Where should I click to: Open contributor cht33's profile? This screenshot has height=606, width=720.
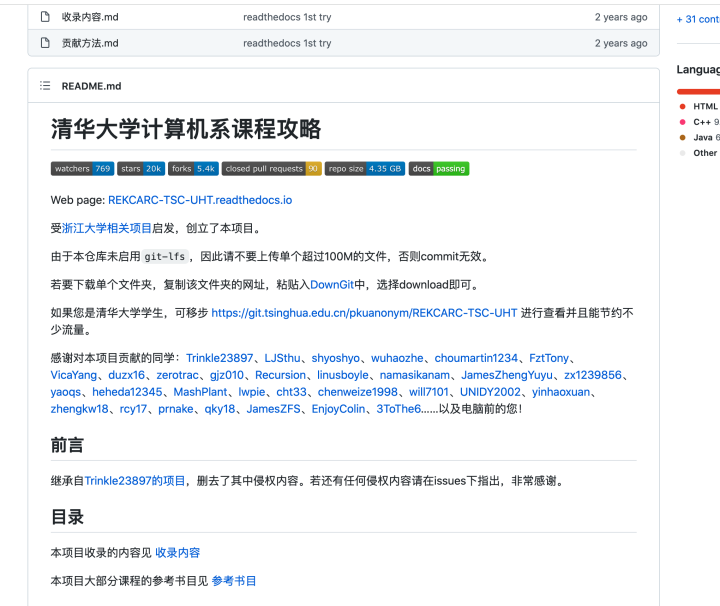(292, 392)
